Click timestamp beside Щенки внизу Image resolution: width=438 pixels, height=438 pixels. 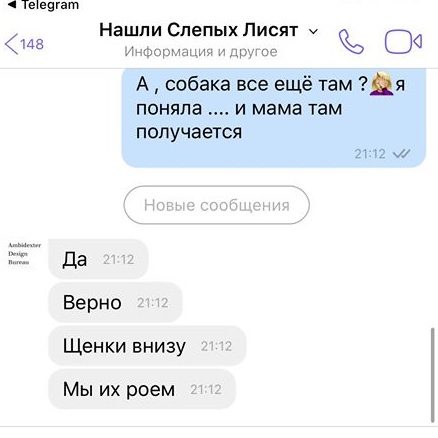[x=216, y=346]
